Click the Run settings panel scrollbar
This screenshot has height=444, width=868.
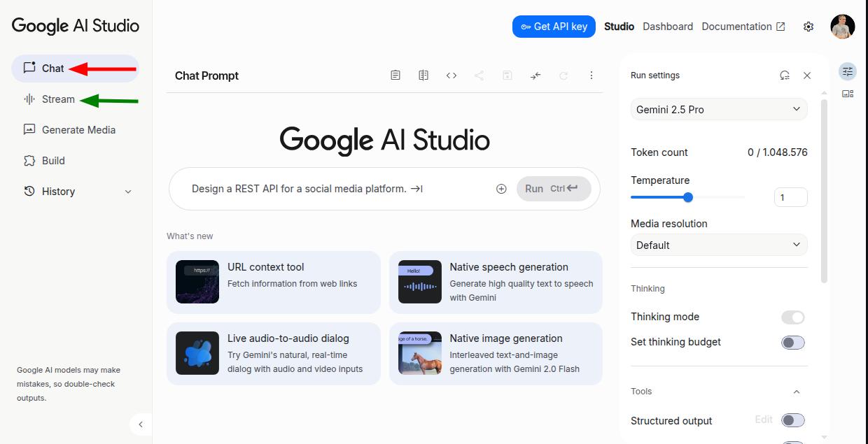click(x=824, y=191)
